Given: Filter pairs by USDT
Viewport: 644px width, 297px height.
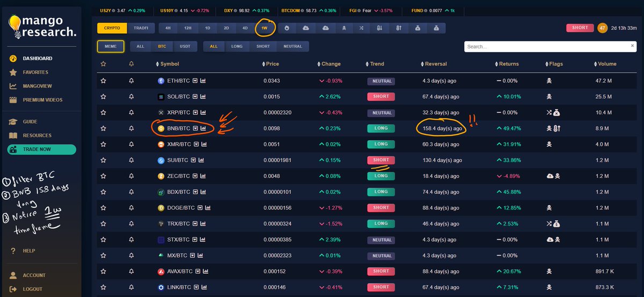Looking at the screenshot, I should tap(185, 47).
